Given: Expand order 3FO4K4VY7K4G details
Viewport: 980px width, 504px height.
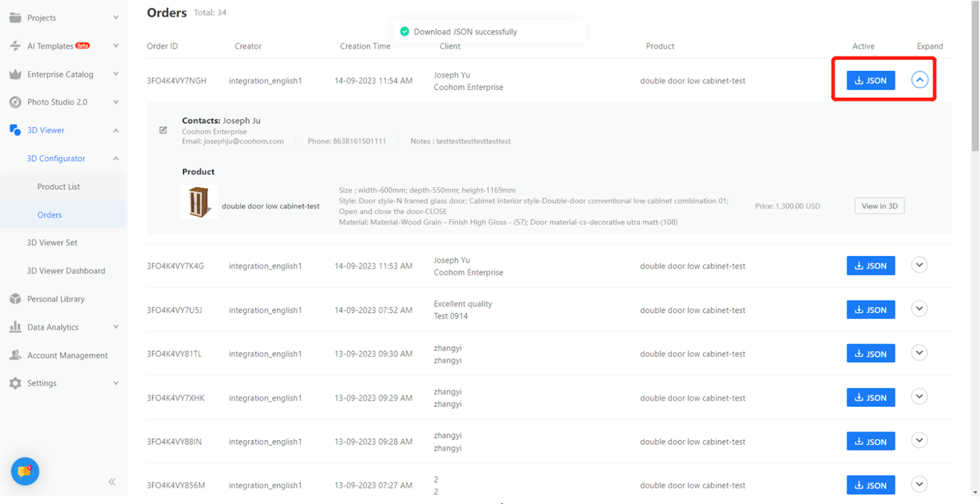Looking at the screenshot, I should tap(919, 265).
